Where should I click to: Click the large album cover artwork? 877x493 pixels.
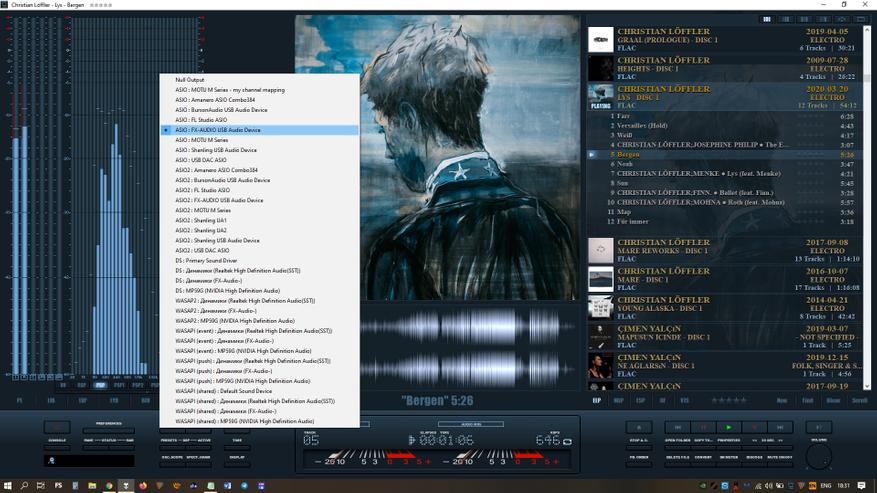click(x=437, y=158)
